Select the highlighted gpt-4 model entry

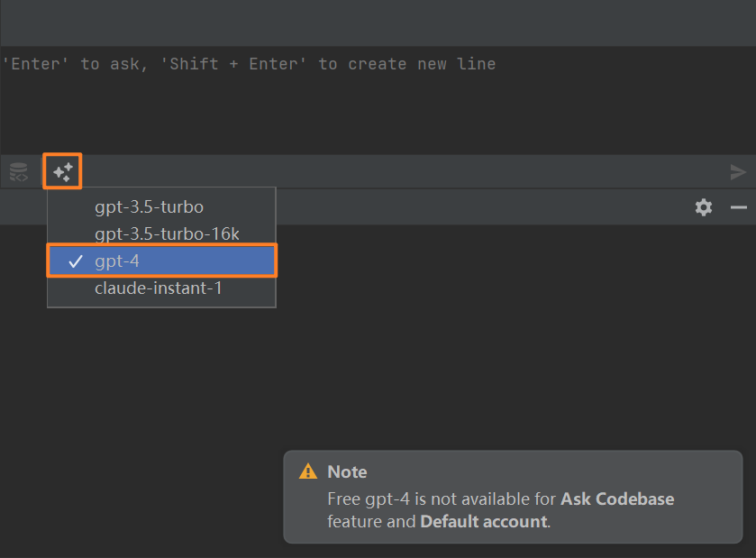[162, 261]
